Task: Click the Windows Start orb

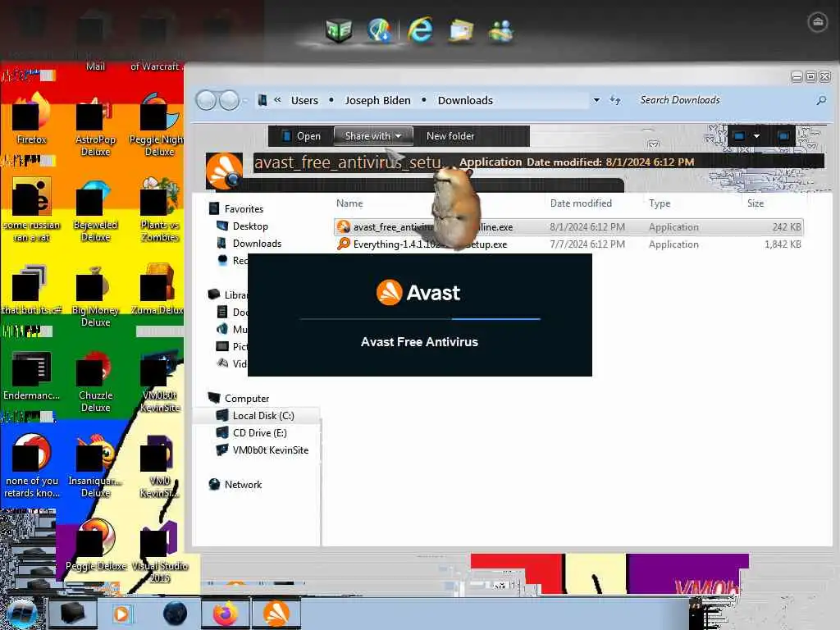Action: (x=21, y=614)
